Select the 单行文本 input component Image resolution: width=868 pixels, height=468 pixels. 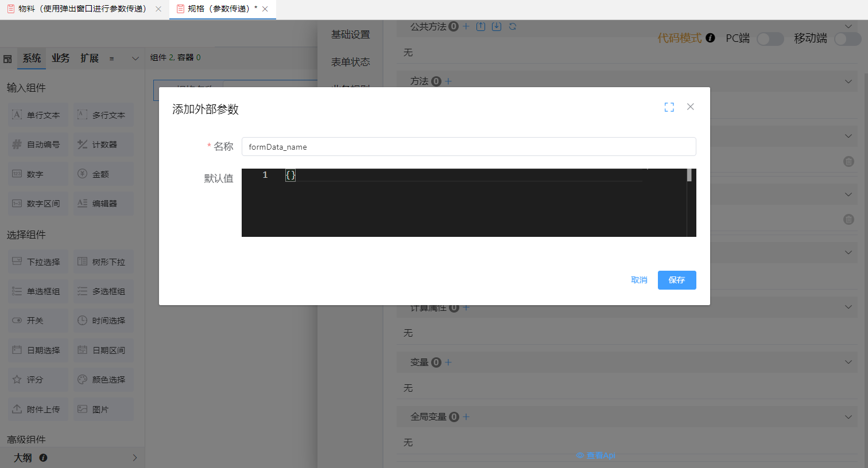[x=37, y=115]
